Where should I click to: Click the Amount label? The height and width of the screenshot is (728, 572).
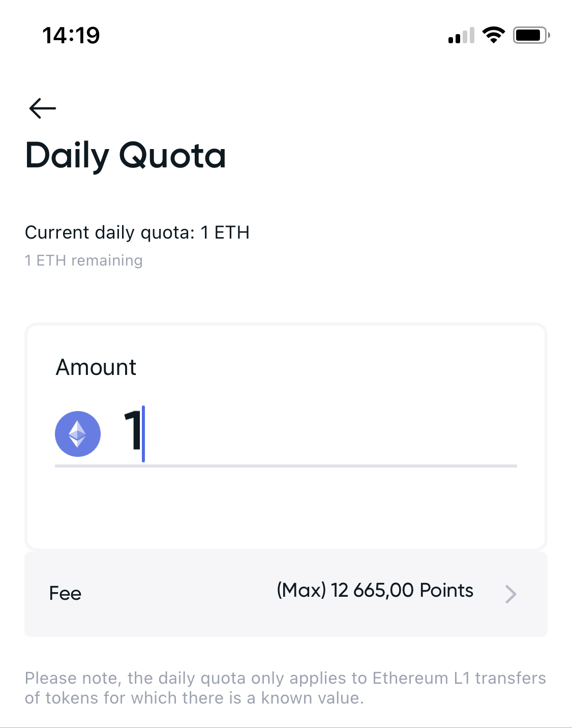[96, 367]
